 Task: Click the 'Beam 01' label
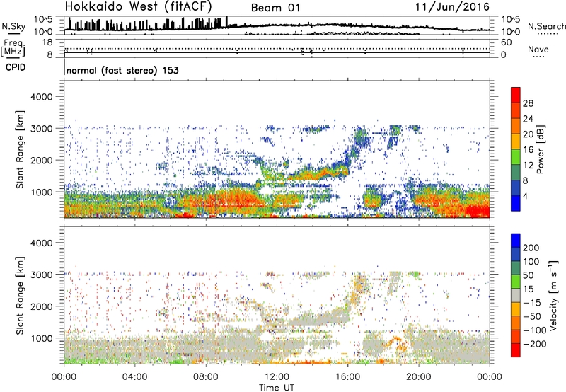(275, 8)
